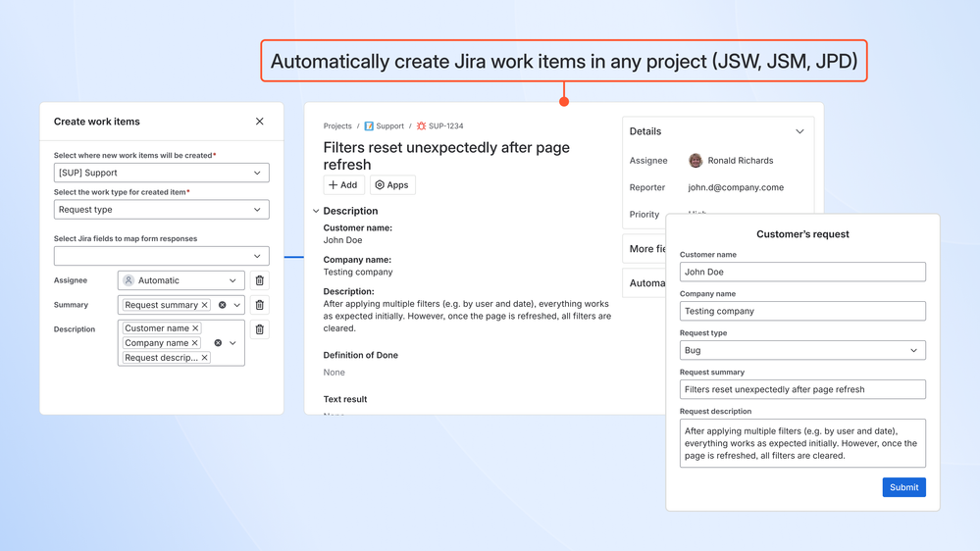Screen dimensions: 980x551
Task: Click the issue title Filters reset unexpectedly
Action: tap(446, 156)
